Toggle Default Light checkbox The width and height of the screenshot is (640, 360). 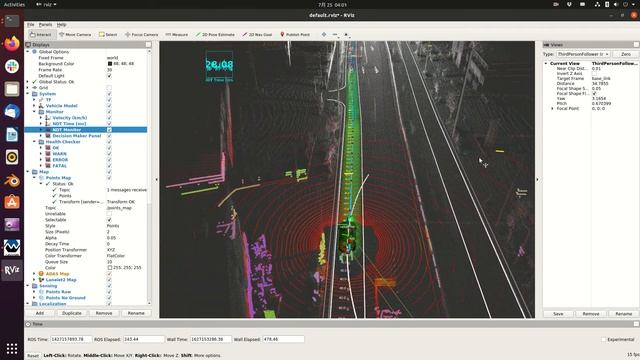(x=109, y=76)
